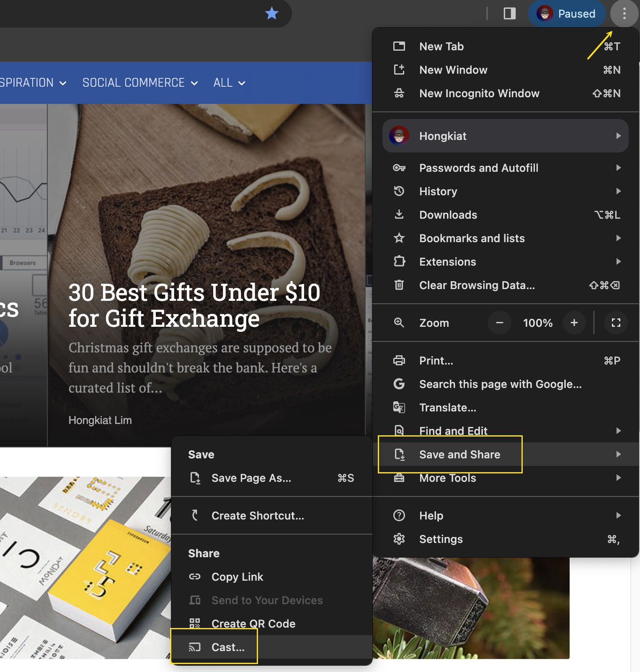Screen dimensions: 640x672
Task: Choose Copy Link in Share section
Action: (272, 577)
